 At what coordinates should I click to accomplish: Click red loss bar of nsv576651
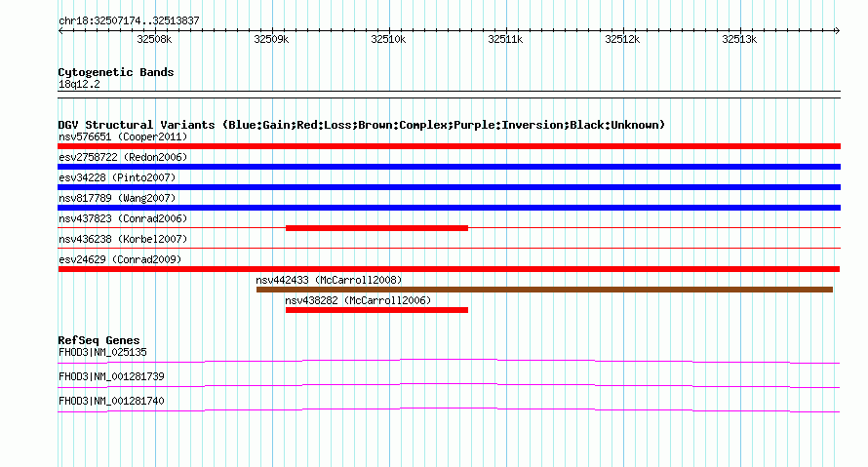pyautogui.click(x=449, y=146)
